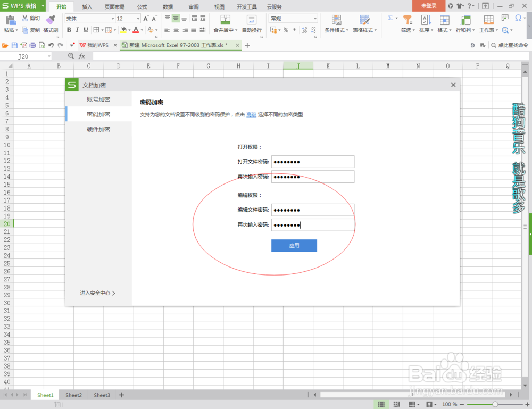This screenshot has width=532, height=409.
Task: Select column header K
Action: coord(328,66)
